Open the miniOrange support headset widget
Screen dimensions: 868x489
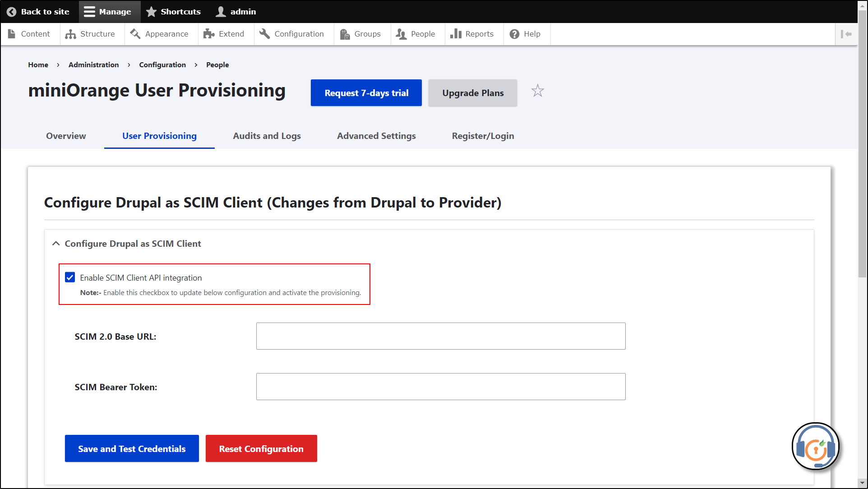pyautogui.click(x=816, y=446)
